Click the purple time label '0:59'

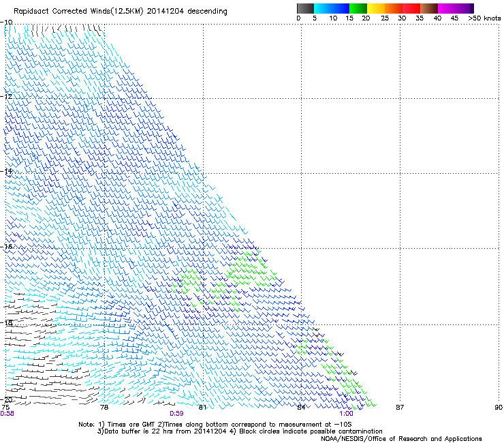[176, 414]
